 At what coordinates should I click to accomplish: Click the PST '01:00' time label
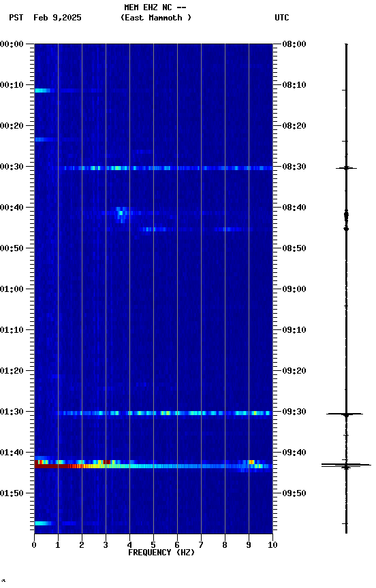[12, 289]
